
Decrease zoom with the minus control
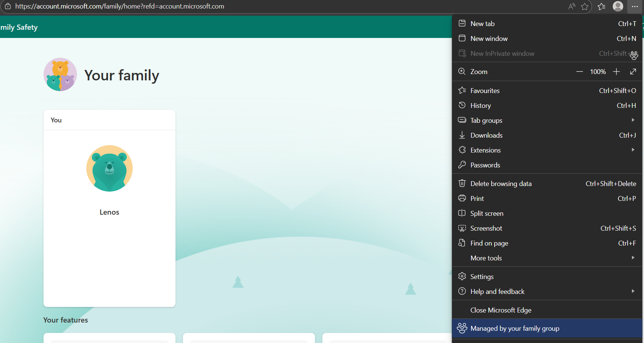tap(579, 71)
